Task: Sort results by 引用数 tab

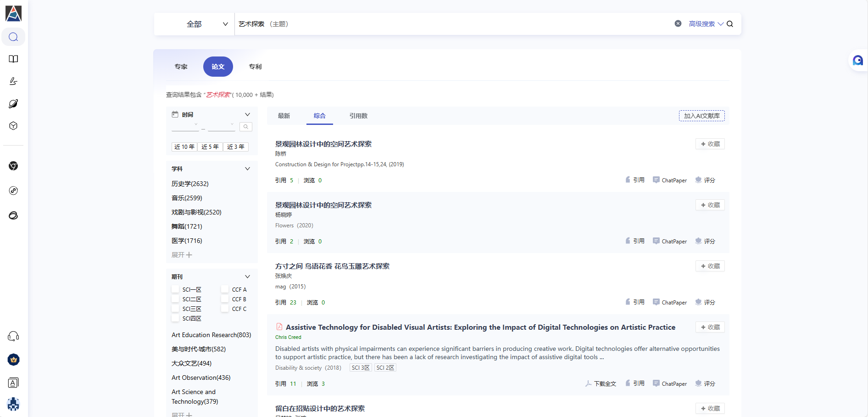Action: click(358, 116)
